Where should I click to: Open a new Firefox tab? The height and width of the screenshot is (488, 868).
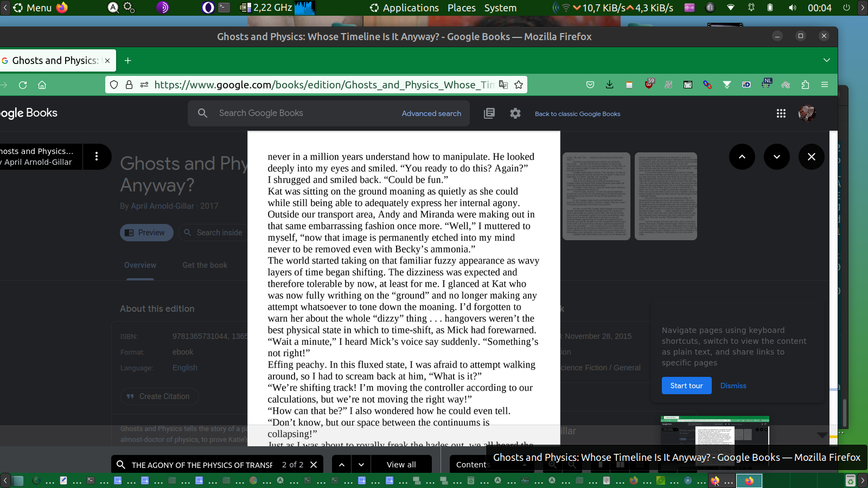128,61
